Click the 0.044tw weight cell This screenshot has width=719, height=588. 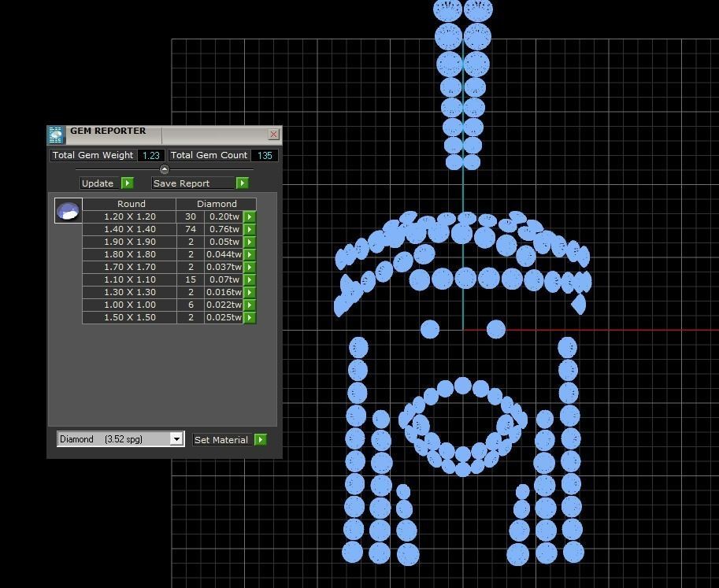pos(224,254)
